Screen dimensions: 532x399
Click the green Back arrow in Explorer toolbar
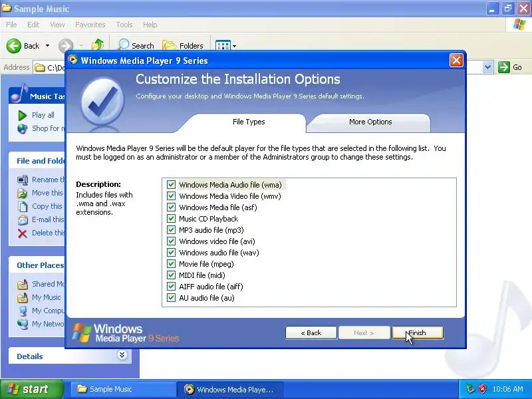pyautogui.click(x=14, y=46)
